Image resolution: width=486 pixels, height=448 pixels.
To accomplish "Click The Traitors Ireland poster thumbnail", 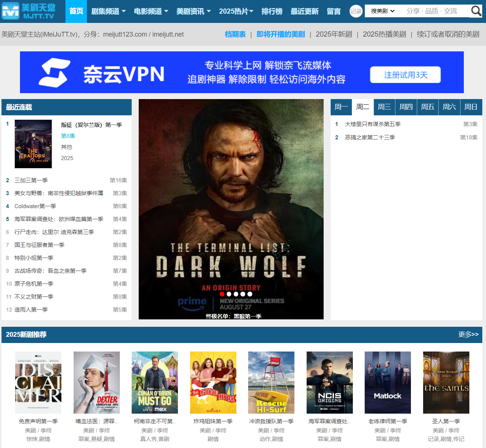I will (x=33, y=144).
